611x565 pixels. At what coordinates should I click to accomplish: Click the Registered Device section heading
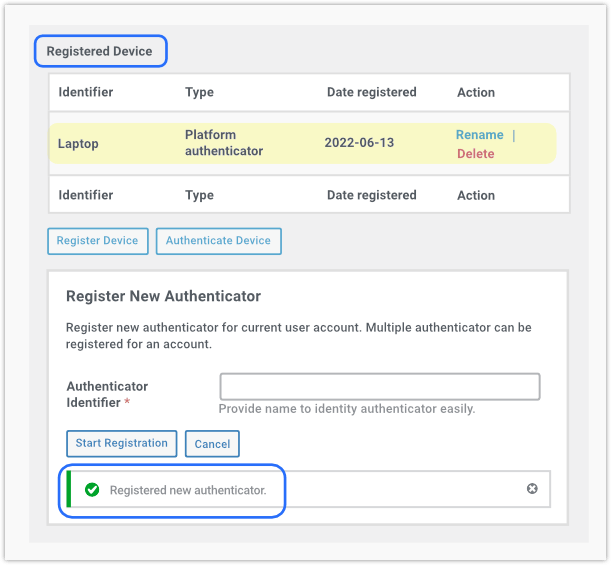tap(100, 51)
